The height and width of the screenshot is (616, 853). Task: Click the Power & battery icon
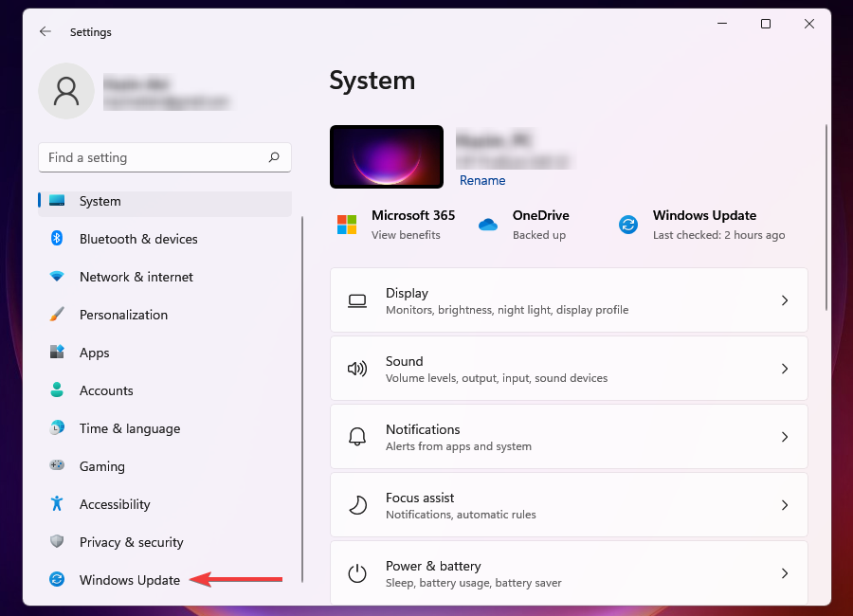point(357,573)
